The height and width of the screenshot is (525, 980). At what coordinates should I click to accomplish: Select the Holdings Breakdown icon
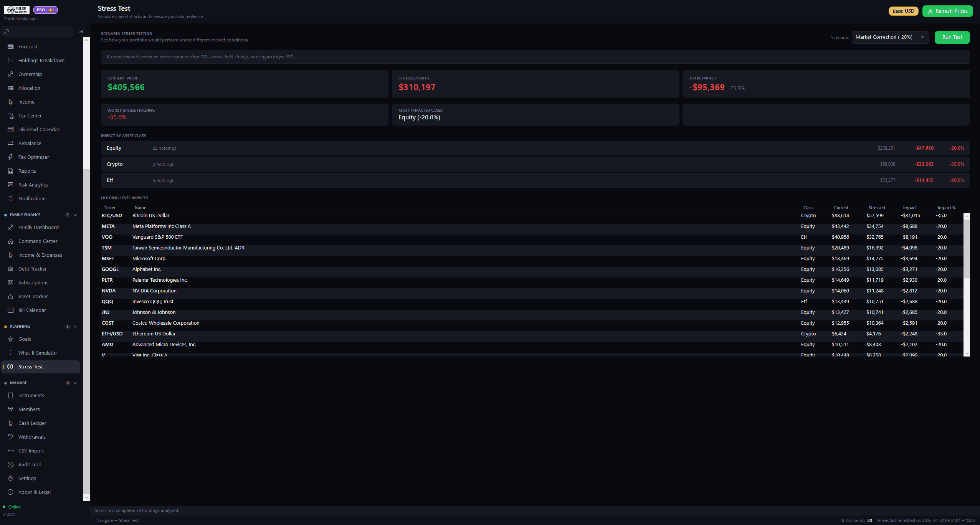point(11,60)
